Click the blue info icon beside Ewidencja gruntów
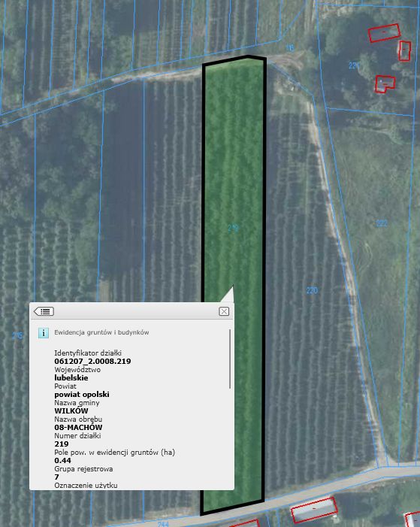 tap(44, 333)
